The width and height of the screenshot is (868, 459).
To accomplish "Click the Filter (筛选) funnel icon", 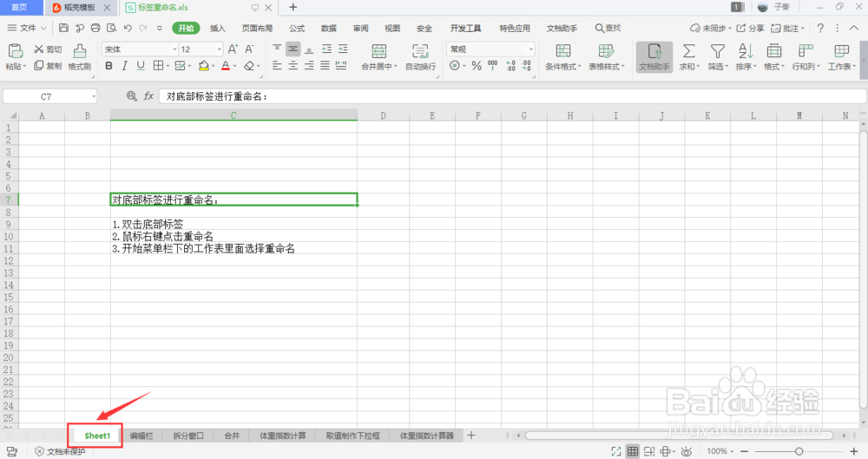I will click(x=718, y=51).
